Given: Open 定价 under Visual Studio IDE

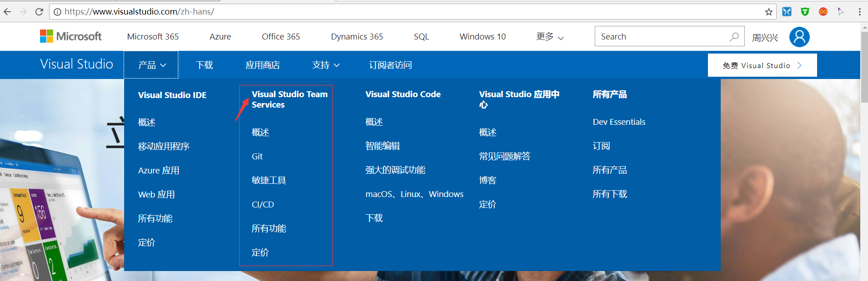Looking at the screenshot, I should click(x=146, y=242).
